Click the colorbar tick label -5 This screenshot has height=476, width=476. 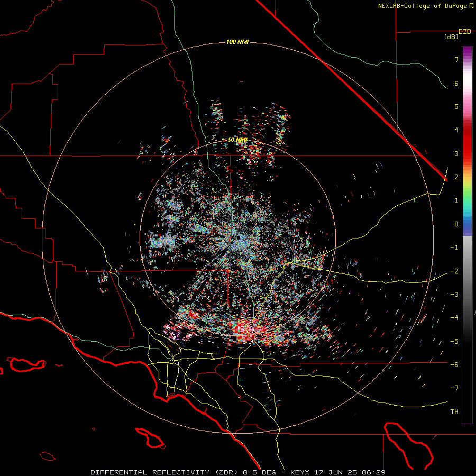pyautogui.click(x=454, y=342)
